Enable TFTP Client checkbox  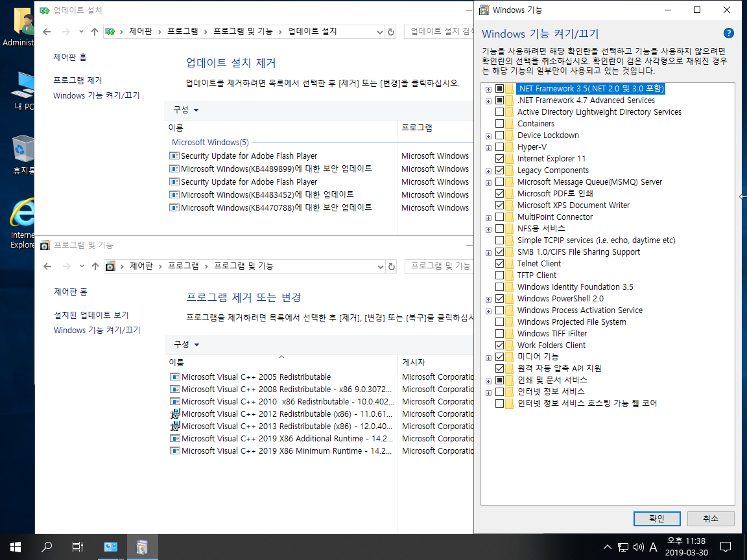pyautogui.click(x=499, y=275)
